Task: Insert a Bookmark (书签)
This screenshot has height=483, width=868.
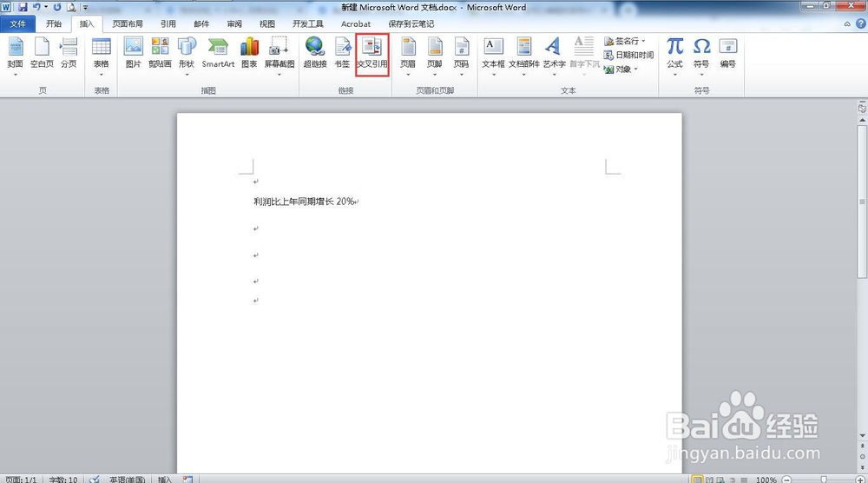Action: tap(342, 53)
